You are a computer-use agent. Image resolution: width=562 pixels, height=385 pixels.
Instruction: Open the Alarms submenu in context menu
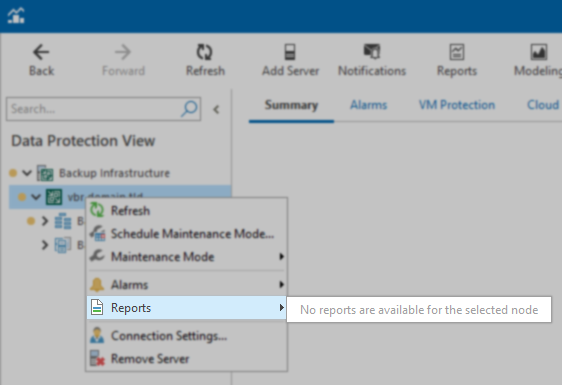(187, 285)
